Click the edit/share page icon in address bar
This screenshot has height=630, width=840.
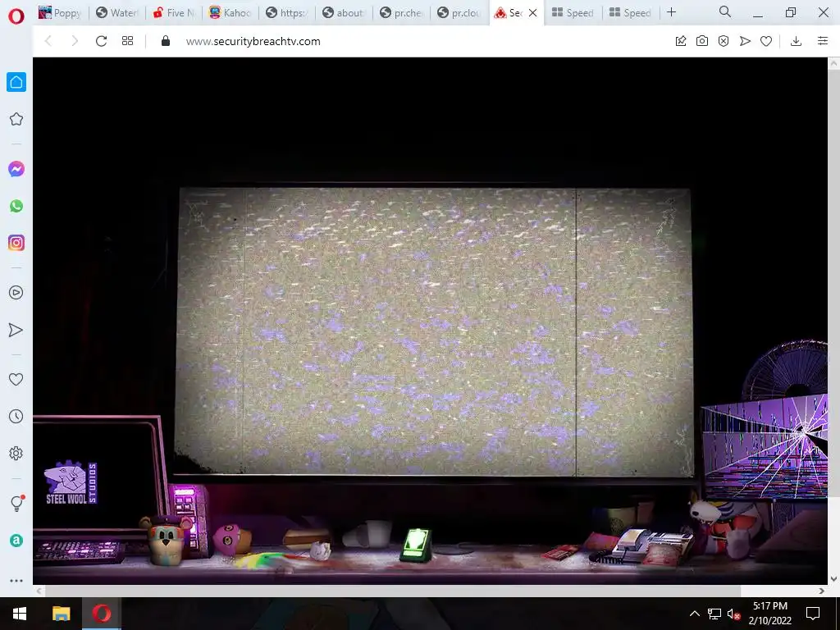tap(681, 41)
